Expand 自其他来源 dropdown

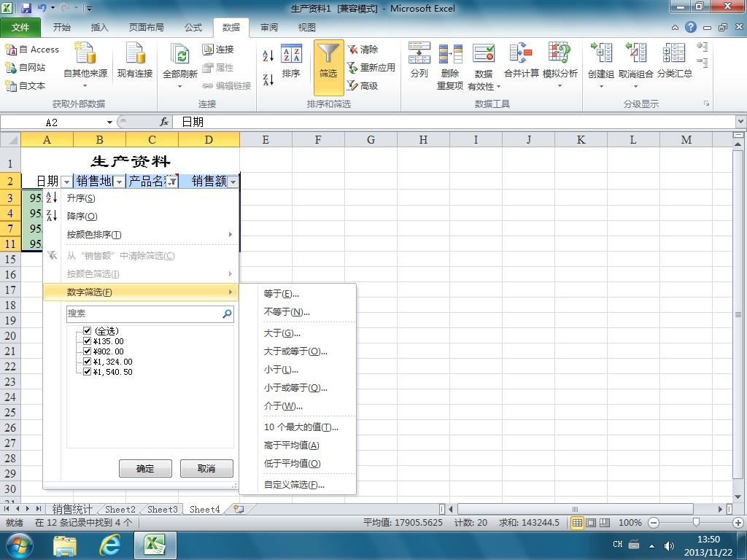tap(85, 86)
